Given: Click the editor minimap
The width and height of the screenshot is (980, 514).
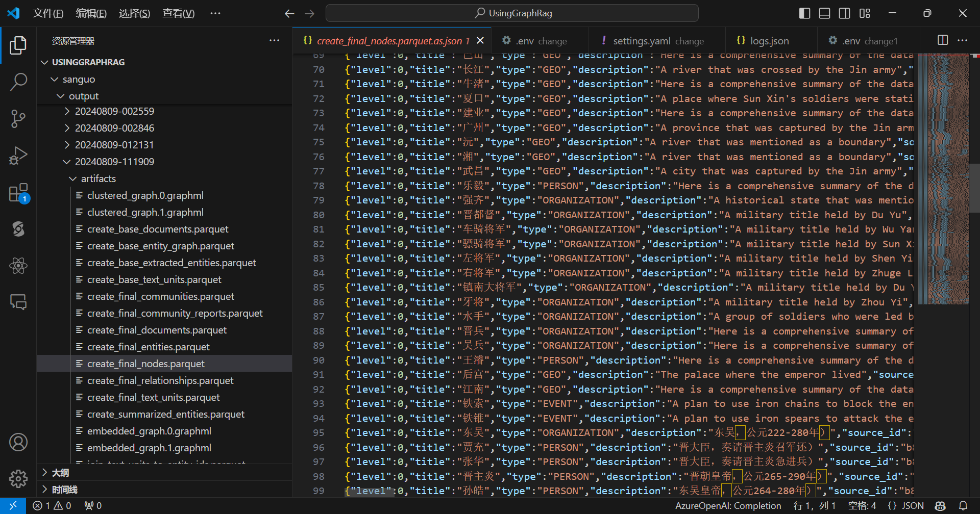Looking at the screenshot, I should [943, 178].
